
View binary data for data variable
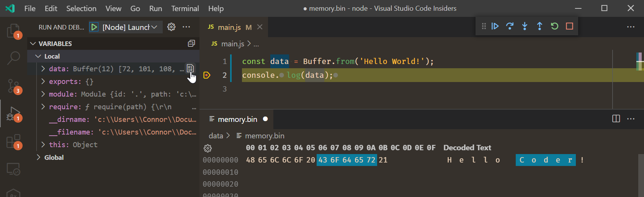click(190, 69)
